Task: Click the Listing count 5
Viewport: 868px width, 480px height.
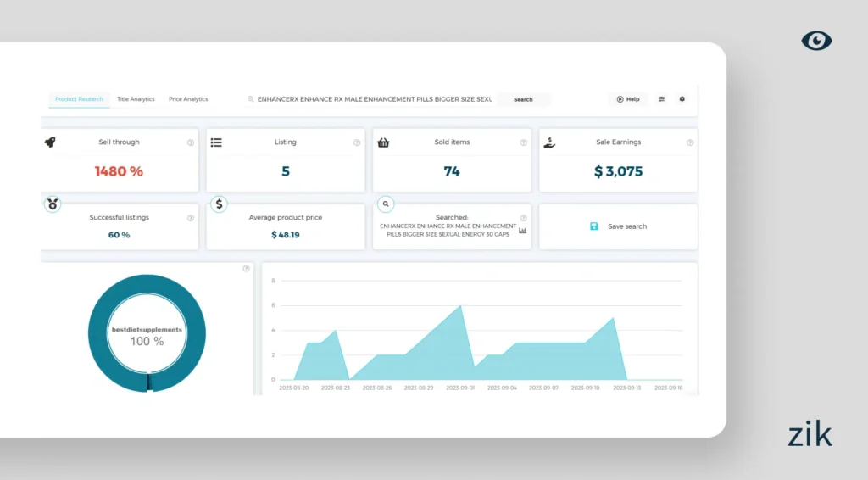Action: pos(286,171)
